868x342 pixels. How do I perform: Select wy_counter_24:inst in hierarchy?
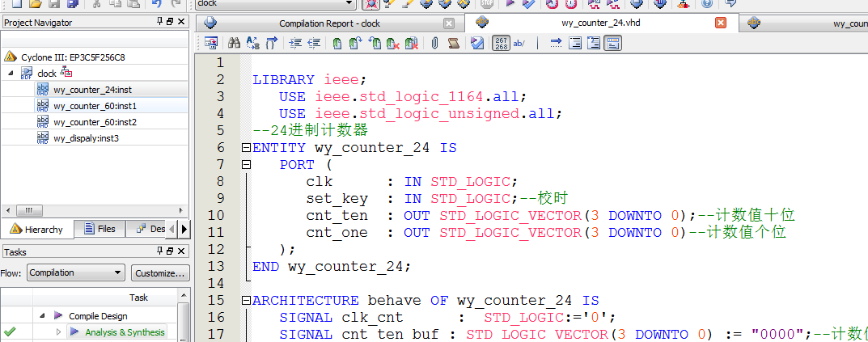click(x=92, y=90)
